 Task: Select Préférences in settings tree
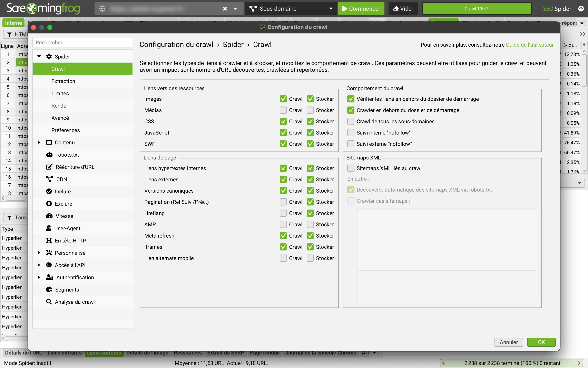coord(83,130)
